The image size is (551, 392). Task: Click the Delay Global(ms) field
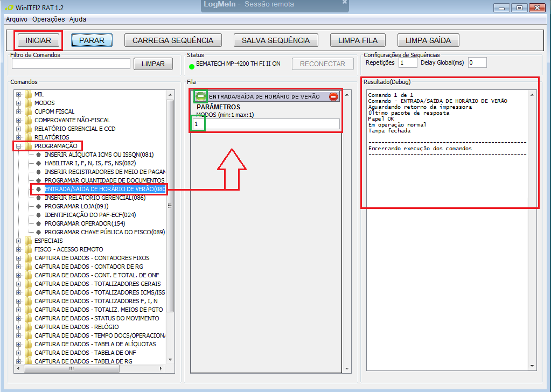tap(477, 62)
